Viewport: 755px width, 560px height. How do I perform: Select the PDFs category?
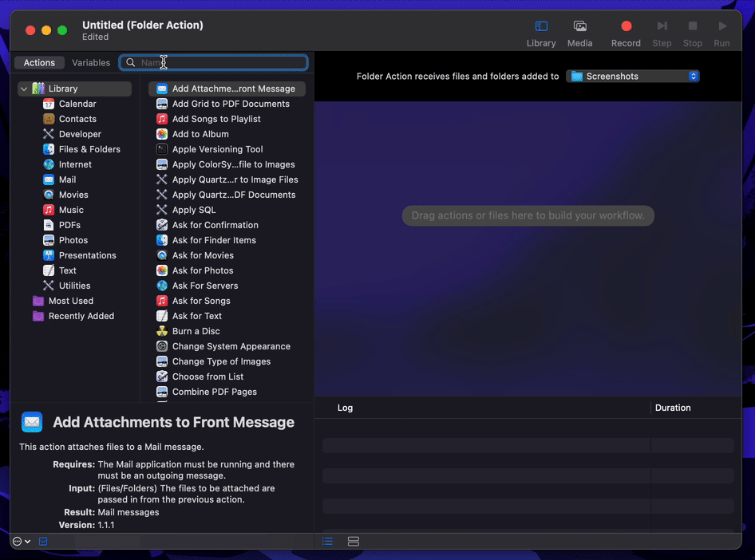(69, 225)
